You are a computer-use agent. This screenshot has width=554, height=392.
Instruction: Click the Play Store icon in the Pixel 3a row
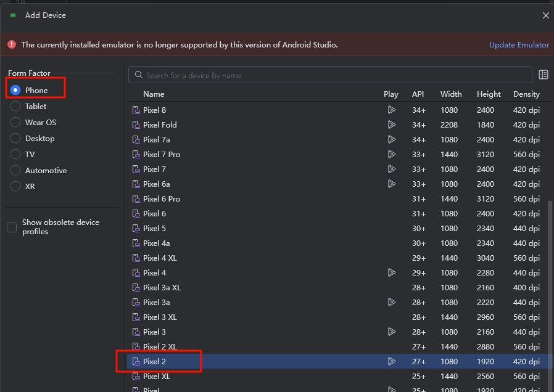click(x=392, y=303)
